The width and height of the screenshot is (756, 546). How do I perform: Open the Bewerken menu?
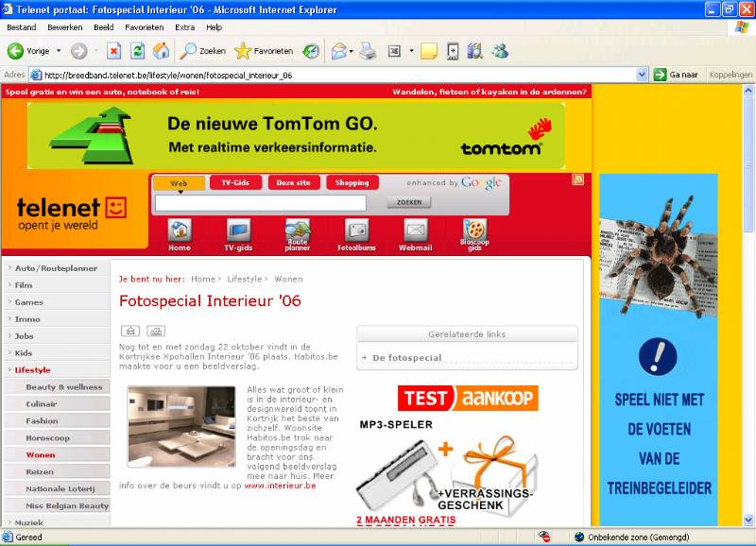point(65,27)
